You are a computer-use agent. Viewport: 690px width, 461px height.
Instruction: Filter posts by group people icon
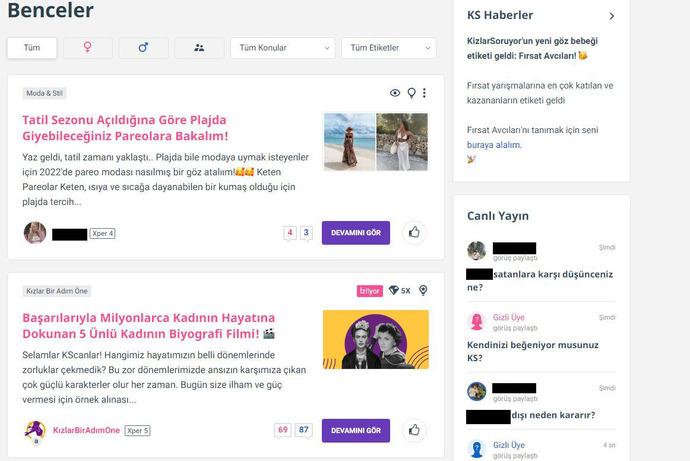coord(199,48)
